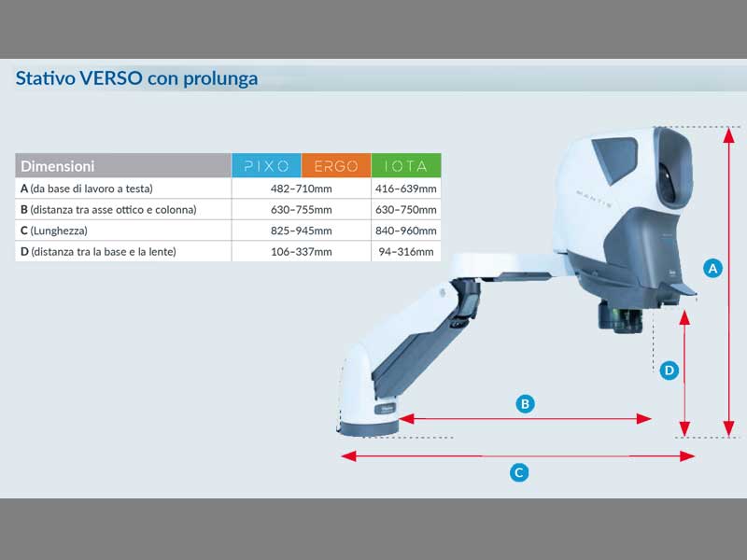Click the blue circled A dimension marker

(x=712, y=269)
